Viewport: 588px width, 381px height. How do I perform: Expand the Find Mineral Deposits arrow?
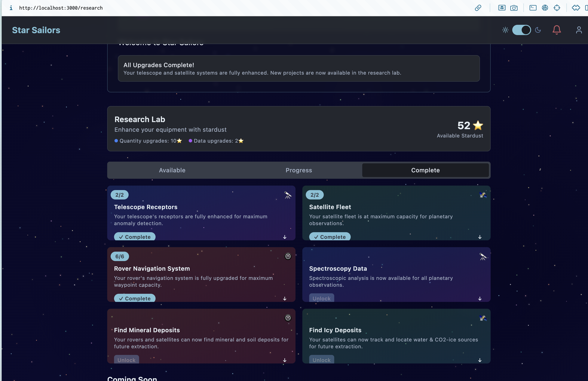285,360
